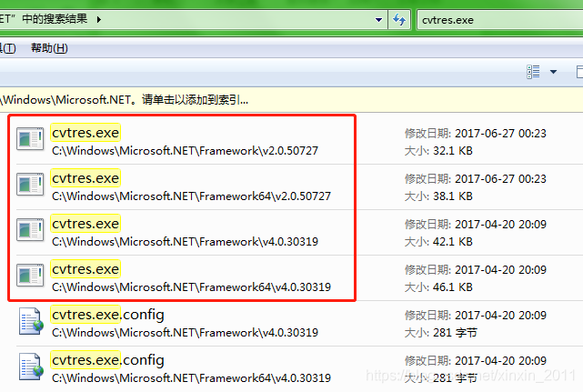This screenshot has width=583, height=392.
Task: Click the 32.1 KB size value
Action: pyautogui.click(x=453, y=151)
